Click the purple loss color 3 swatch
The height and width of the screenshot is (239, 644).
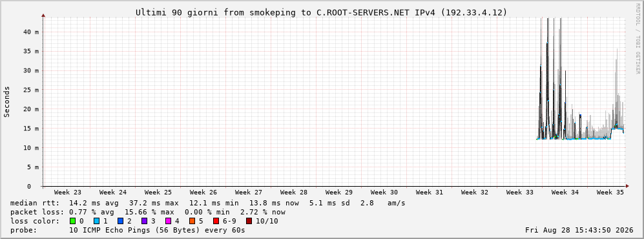pos(144,222)
